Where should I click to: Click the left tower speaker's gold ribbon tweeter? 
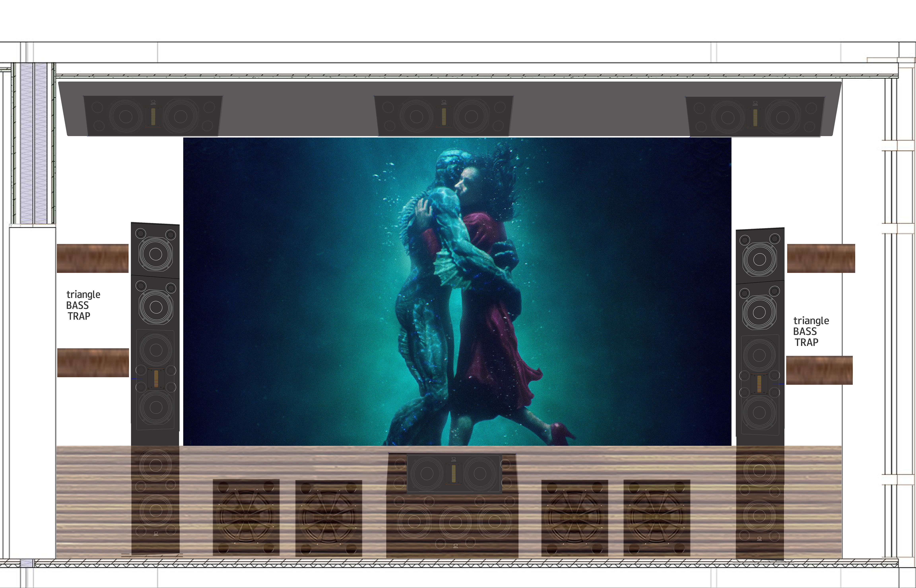point(156,378)
